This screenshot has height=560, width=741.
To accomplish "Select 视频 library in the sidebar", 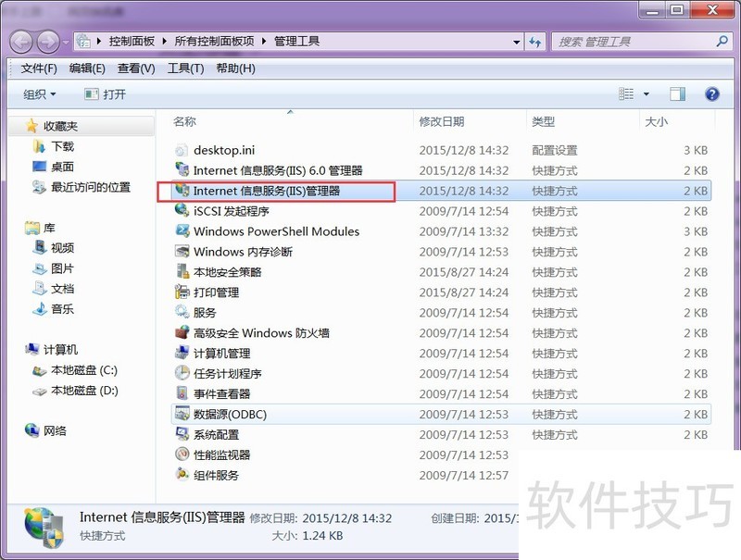I will [x=62, y=248].
